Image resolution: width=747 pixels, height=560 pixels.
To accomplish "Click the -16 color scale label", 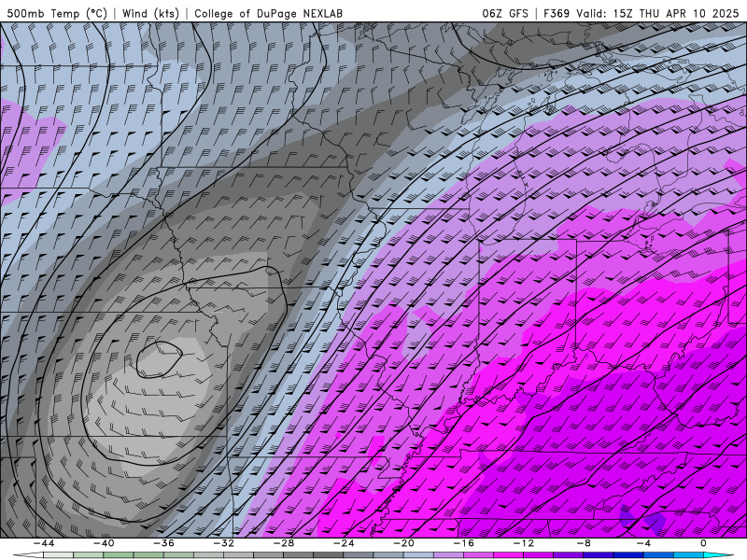I will 464,543.
